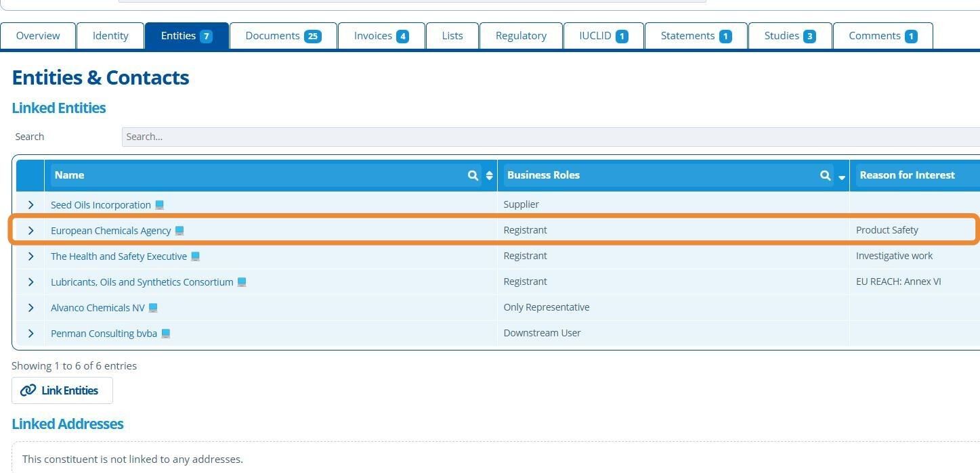The image size is (980, 473).
Task: Expand the European Chemicals Agency row
Action: [x=30, y=231]
